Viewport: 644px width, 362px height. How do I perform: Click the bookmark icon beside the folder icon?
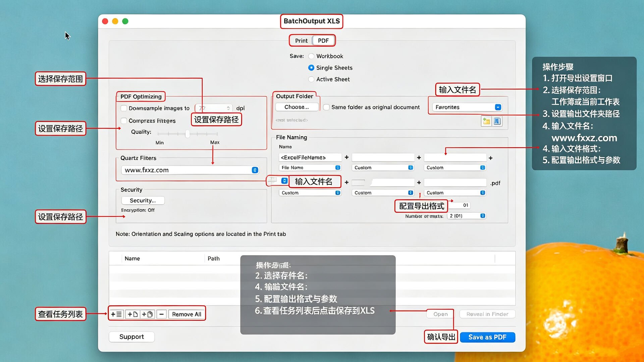pos(497,121)
